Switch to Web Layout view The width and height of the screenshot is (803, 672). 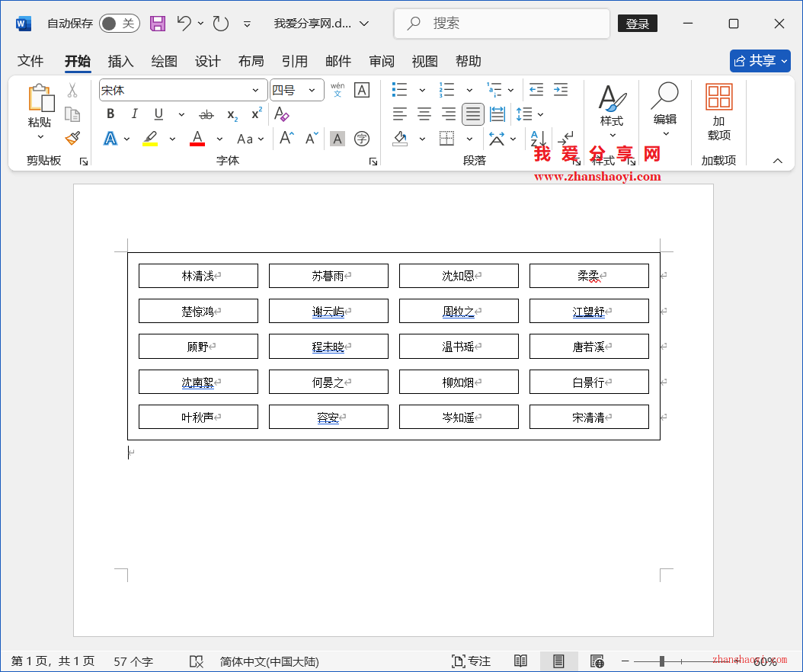[x=597, y=661]
